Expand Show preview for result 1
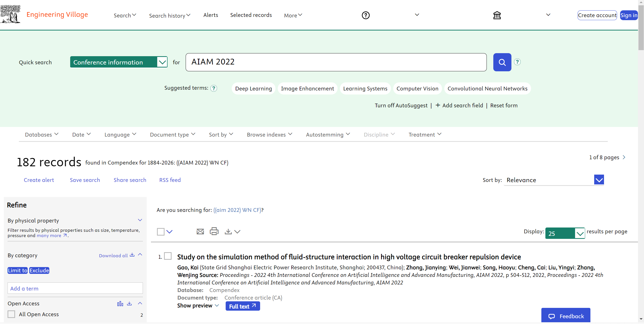 (198, 306)
